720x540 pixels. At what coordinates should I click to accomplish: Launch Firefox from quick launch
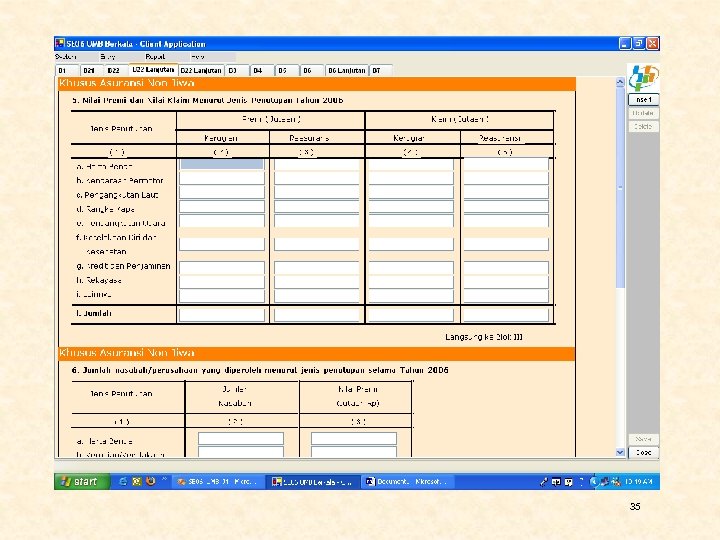150,481
